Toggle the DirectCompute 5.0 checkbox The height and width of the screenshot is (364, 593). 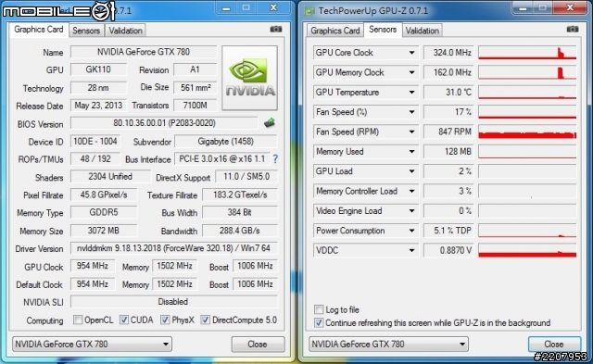(206, 320)
